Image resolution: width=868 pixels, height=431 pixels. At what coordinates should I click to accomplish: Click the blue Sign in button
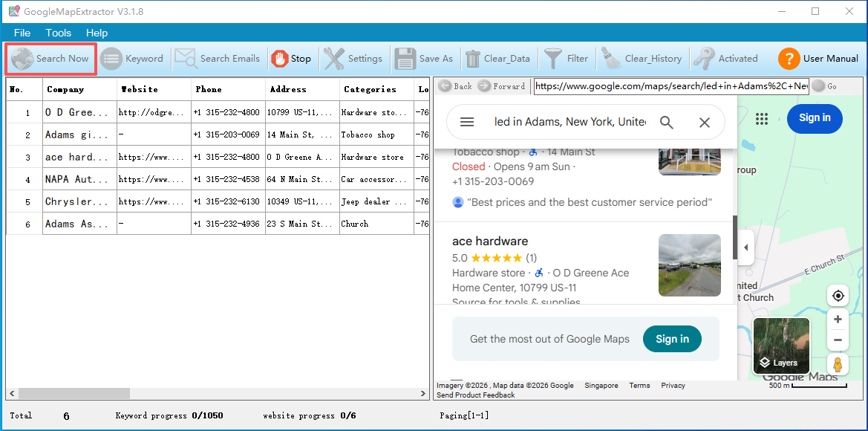(x=815, y=118)
